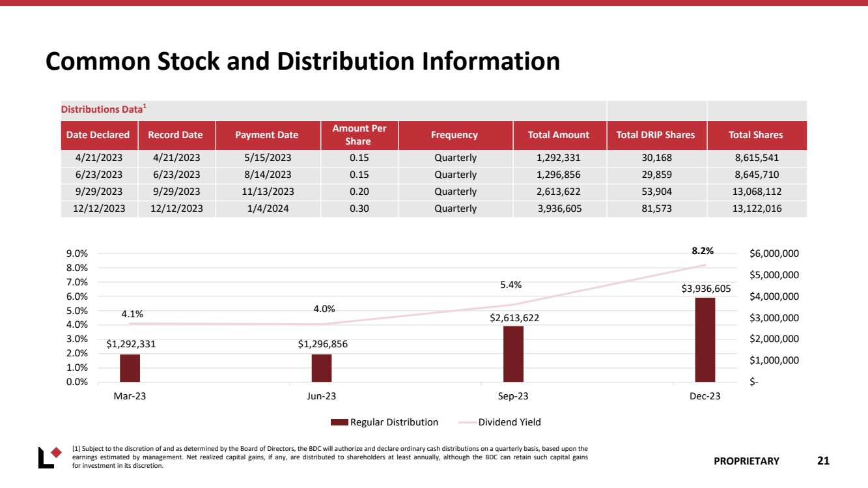Select the slide title Common Stock and Distribution Information

pos(303,61)
